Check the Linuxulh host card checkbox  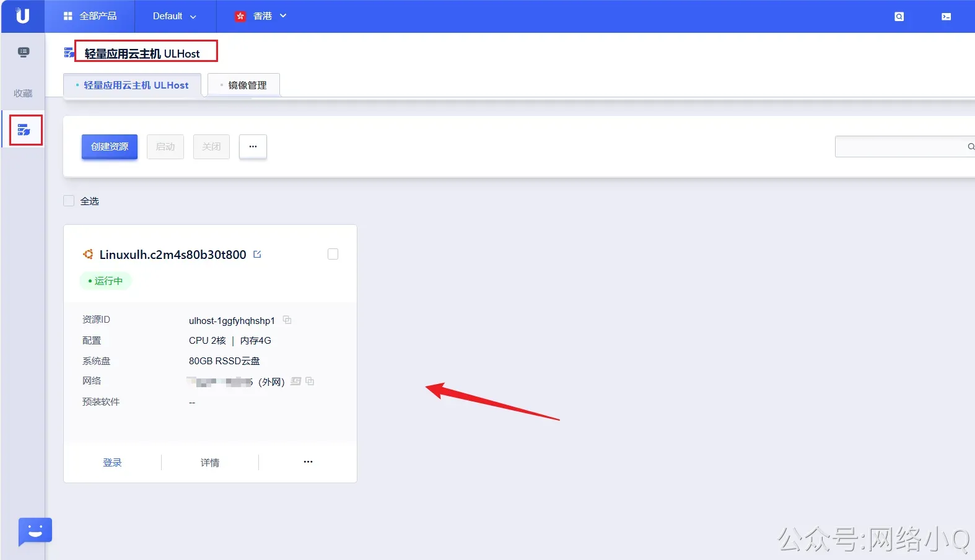333,254
